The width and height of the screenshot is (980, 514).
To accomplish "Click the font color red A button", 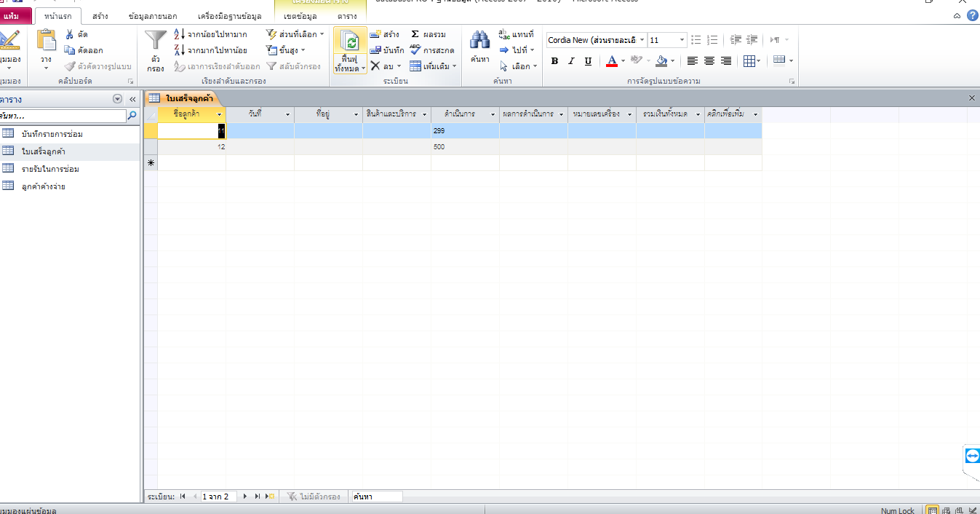I will click(x=612, y=61).
